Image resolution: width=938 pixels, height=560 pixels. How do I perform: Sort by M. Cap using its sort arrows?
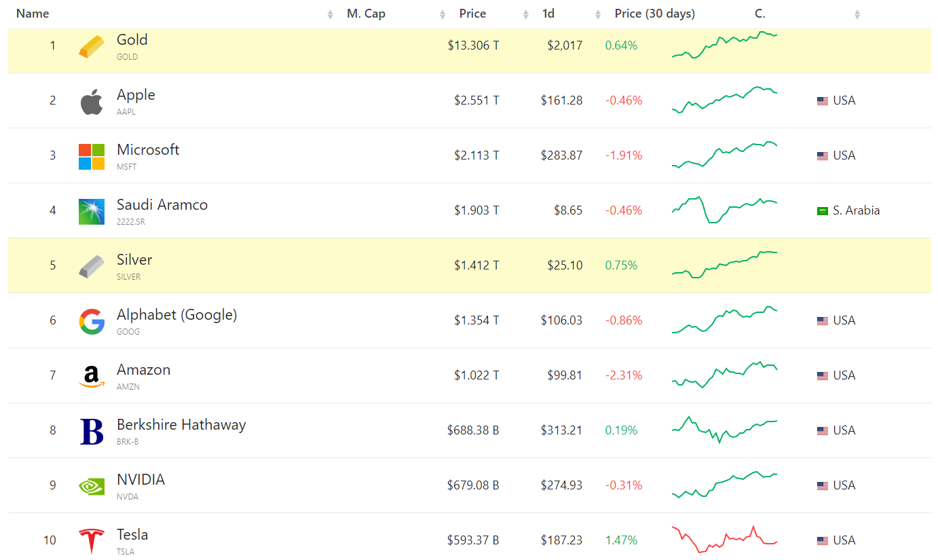tap(443, 14)
